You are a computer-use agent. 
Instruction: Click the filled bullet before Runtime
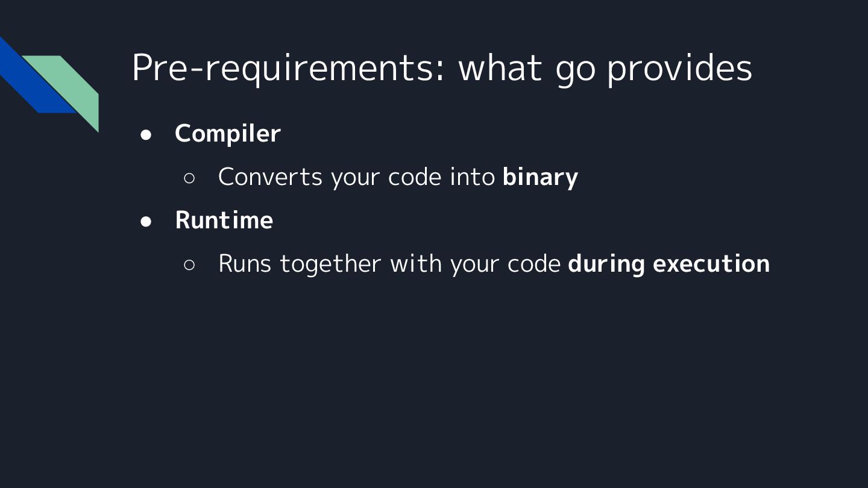click(x=146, y=221)
